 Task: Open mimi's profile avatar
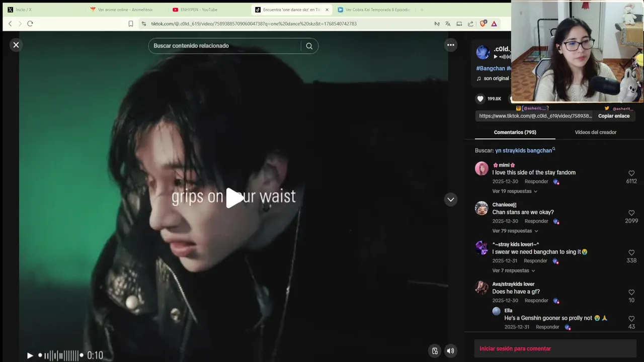(481, 168)
